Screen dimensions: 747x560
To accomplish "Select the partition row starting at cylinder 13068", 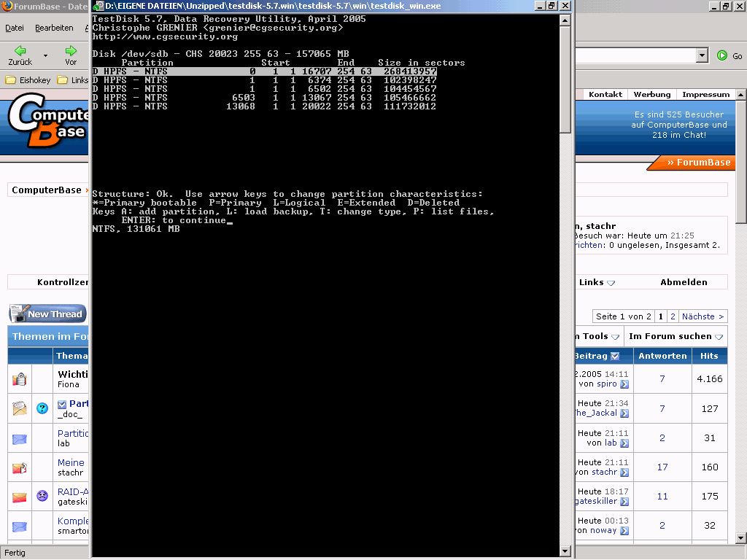I will pyautogui.click(x=264, y=106).
